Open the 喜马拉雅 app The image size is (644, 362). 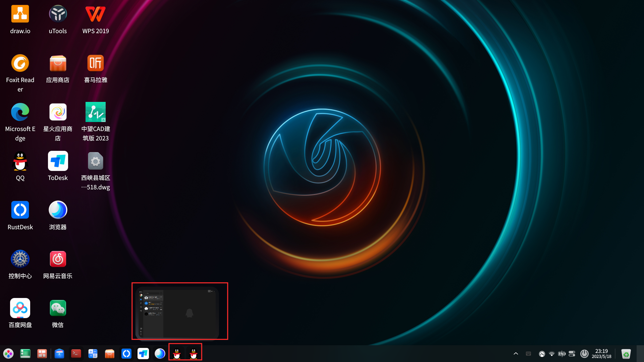coord(95,63)
